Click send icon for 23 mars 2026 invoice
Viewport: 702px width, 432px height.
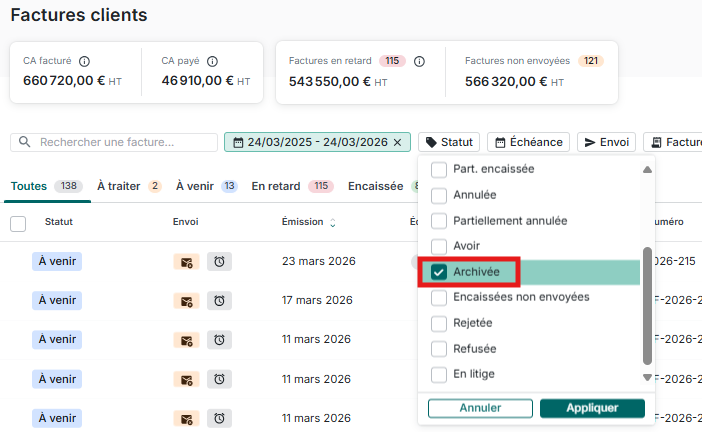185,262
